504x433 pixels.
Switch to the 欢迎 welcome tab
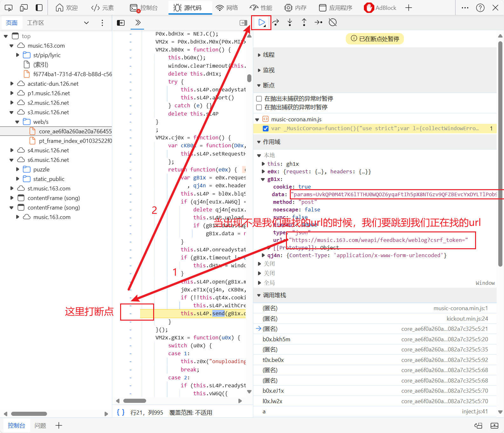[x=66, y=8]
